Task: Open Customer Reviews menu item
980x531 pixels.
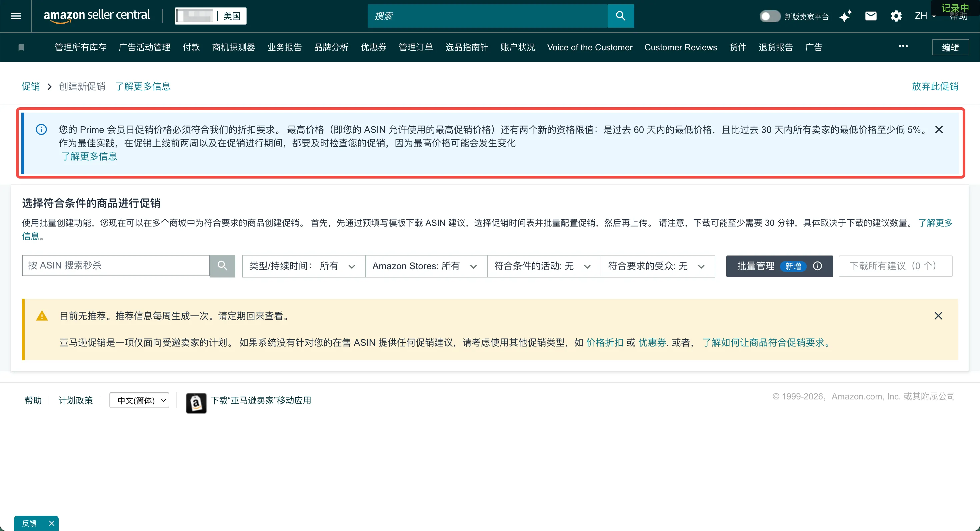Action: coord(681,47)
